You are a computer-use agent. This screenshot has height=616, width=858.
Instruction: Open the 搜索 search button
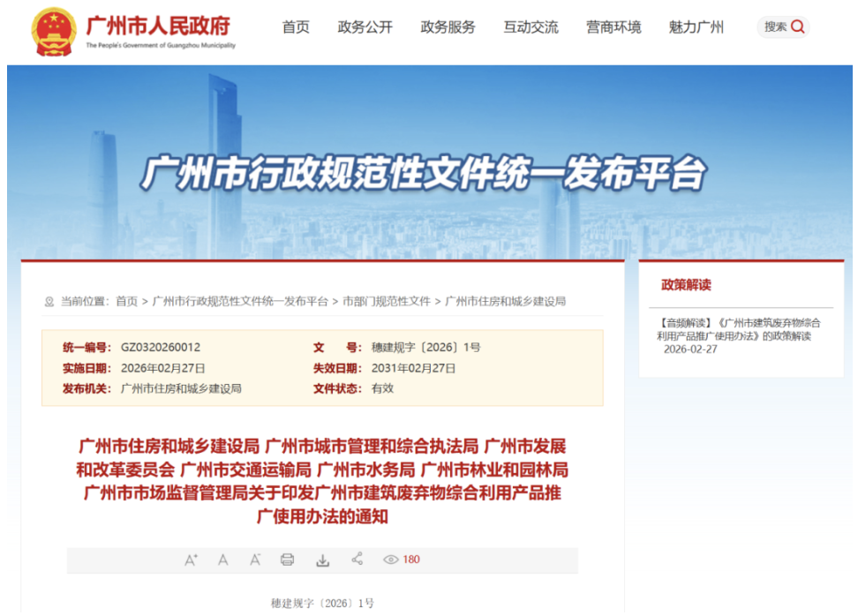(784, 27)
